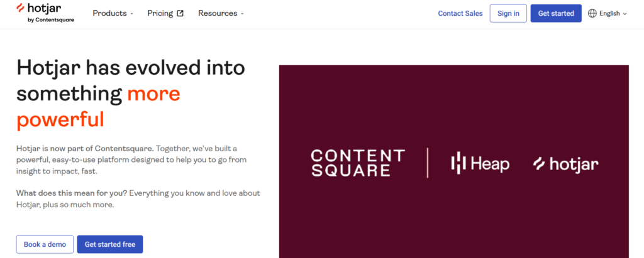Expand the Resources dropdown chevron

click(x=242, y=14)
